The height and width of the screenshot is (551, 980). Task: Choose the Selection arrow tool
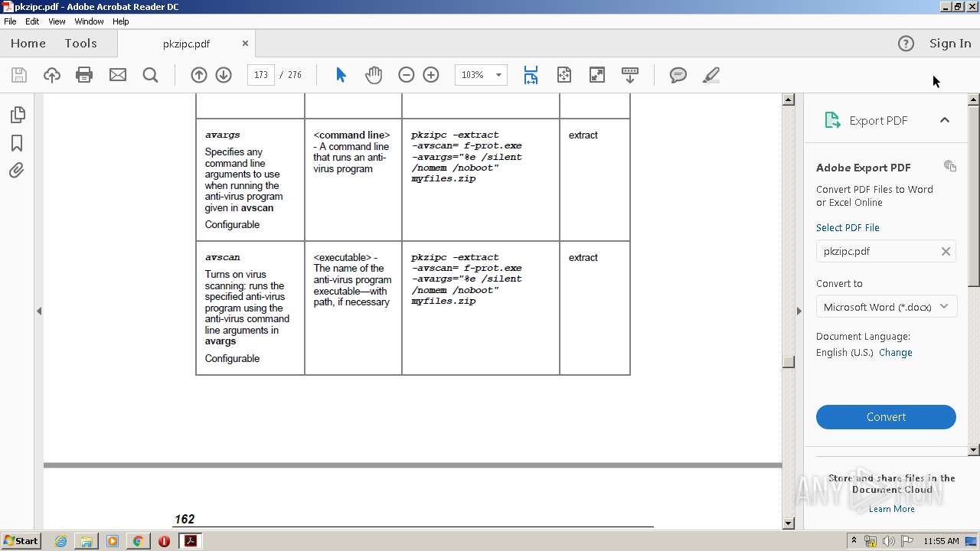click(x=341, y=75)
